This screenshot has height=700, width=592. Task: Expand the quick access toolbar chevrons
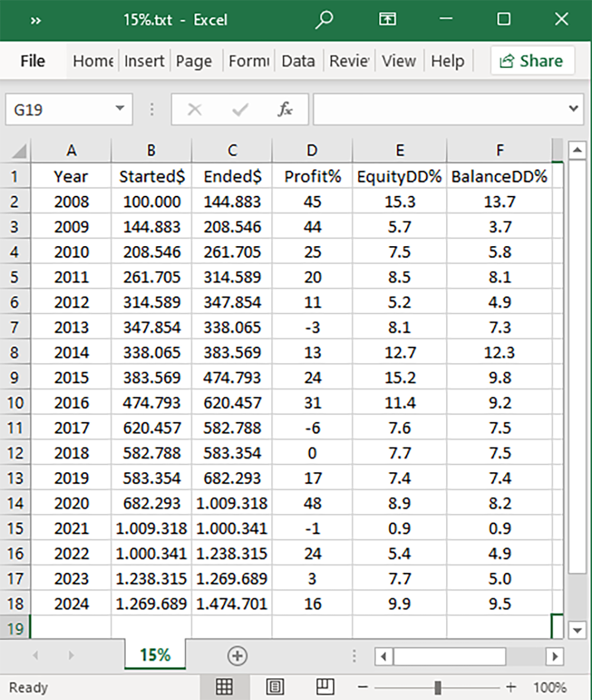tap(36, 20)
